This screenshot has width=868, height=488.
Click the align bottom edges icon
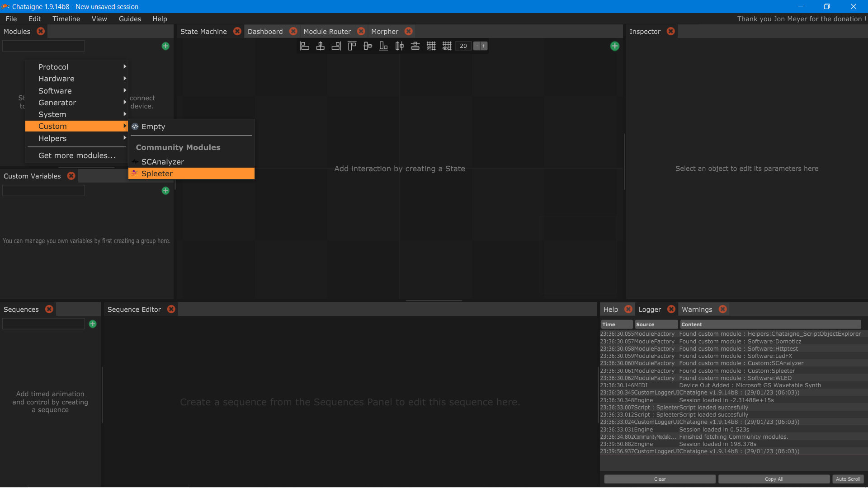click(383, 46)
